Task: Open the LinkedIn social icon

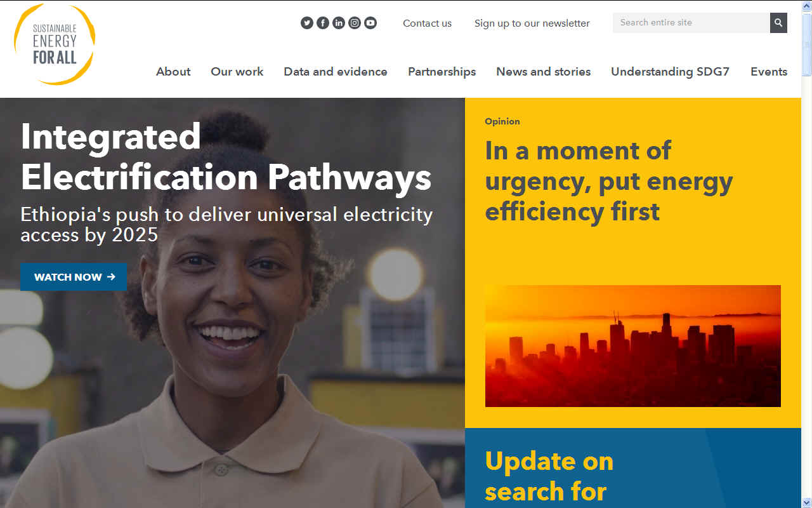Action: click(x=339, y=23)
